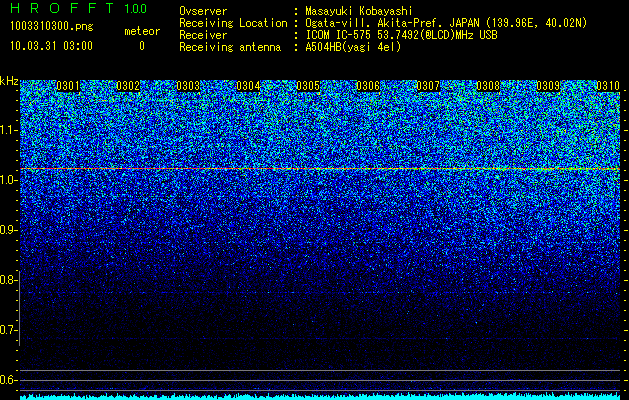Click the kHz axis unit label
This screenshot has width=629, height=400.
pyautogui.click(x=9, y=81)
